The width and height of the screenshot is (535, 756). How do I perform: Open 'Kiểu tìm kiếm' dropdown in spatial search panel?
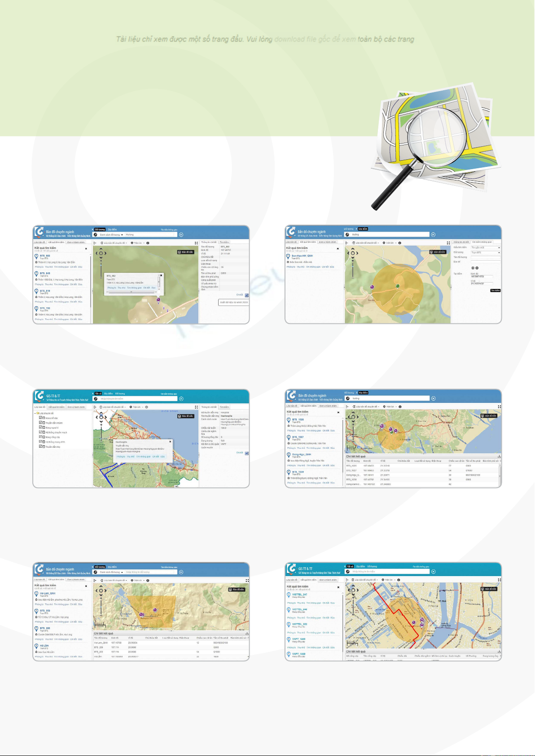[x=486, y=248]
